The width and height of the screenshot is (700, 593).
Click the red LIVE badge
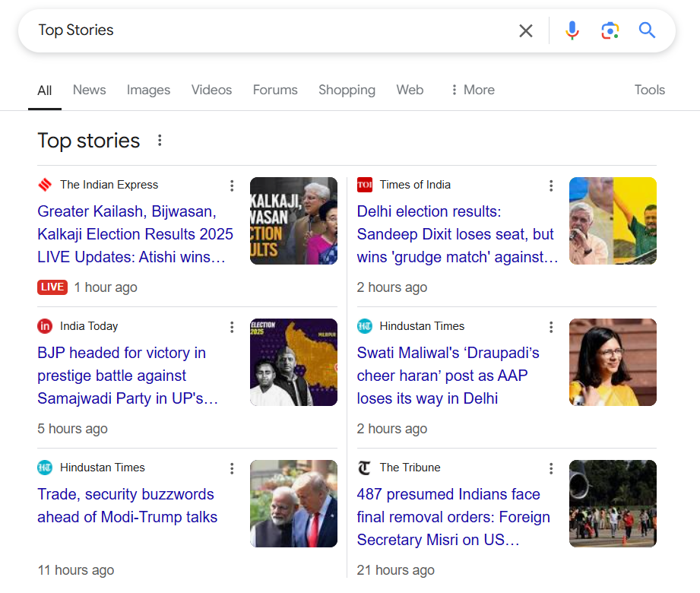52,287
